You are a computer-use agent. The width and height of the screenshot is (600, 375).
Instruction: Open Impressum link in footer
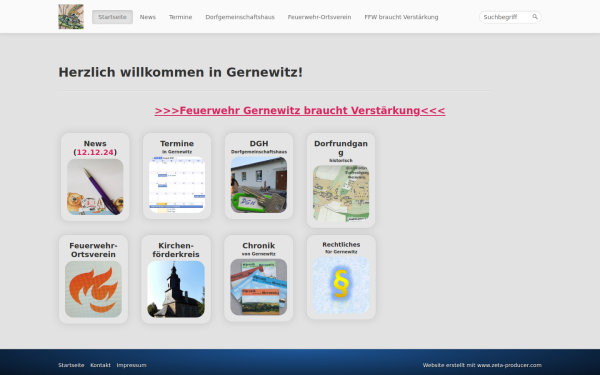click(131, 365)
